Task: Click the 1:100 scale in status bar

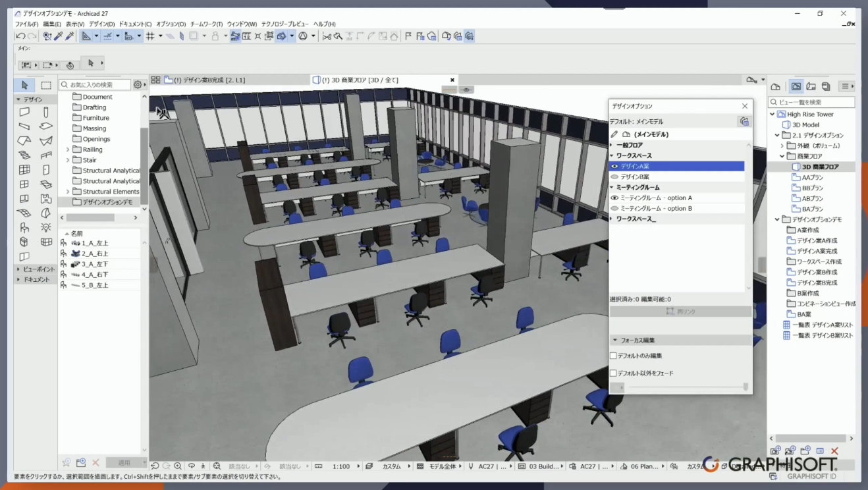Action: click(341, 466)
